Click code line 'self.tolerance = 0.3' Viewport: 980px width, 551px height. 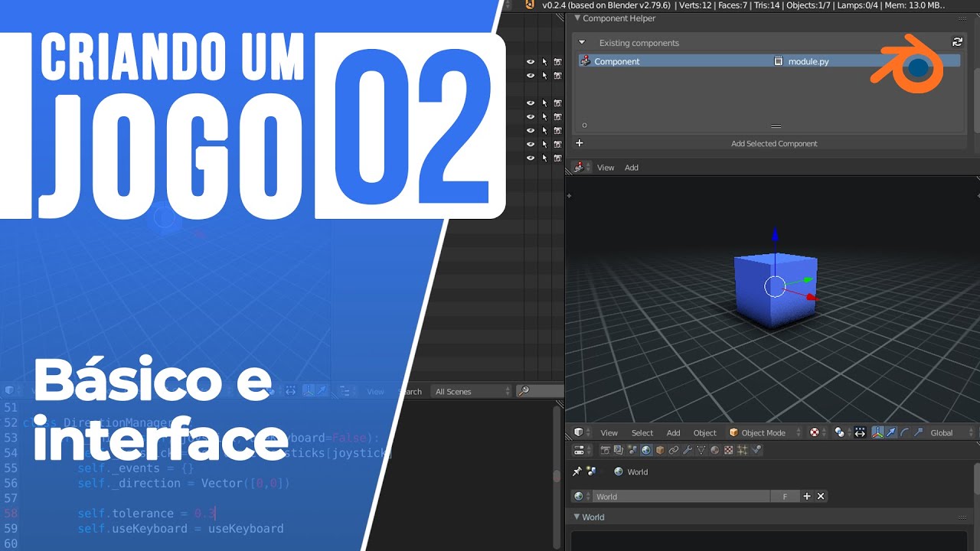tap(146, 513)
